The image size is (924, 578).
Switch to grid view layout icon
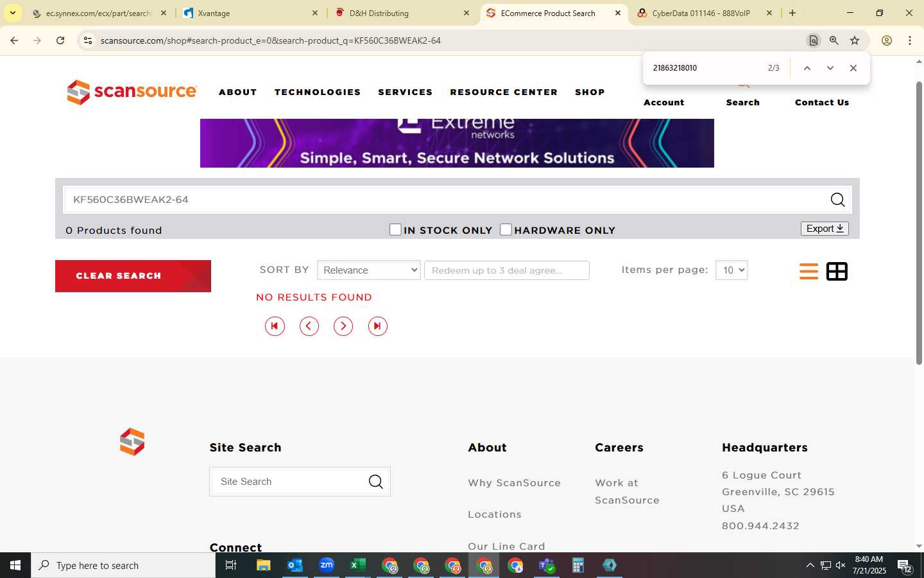click(837, 272)
